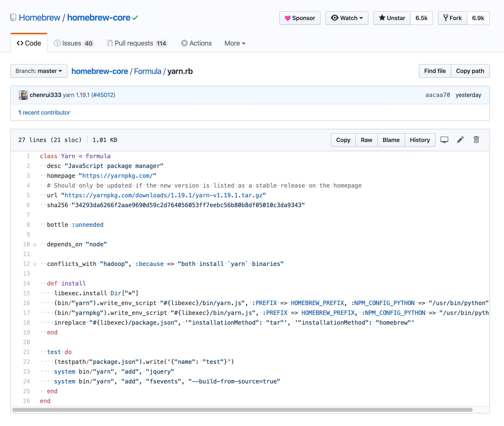Open the Pull requests tab
The image size is (504, 426).
click(137, 43)
